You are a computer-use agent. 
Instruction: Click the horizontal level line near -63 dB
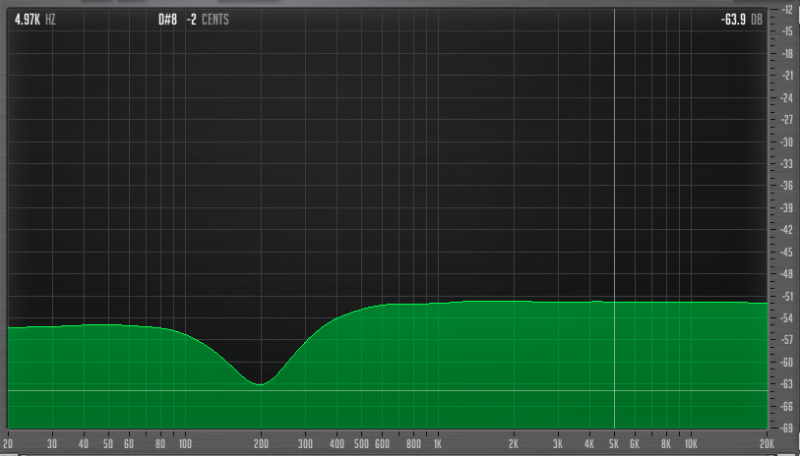pyautogui.click(x=400, y=390)
